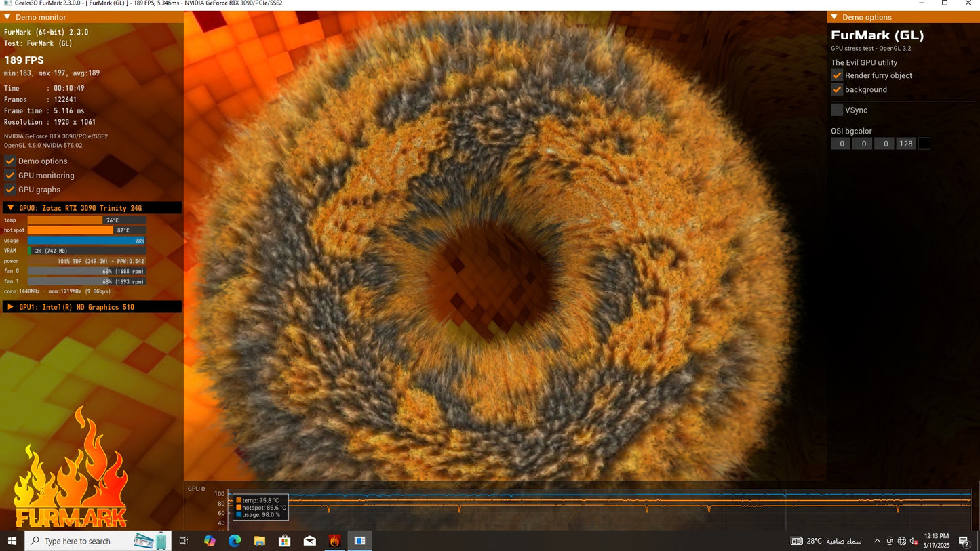The image size is (980, 551).
Task: Restore down the FurMark window
Action: pos(945,3)
